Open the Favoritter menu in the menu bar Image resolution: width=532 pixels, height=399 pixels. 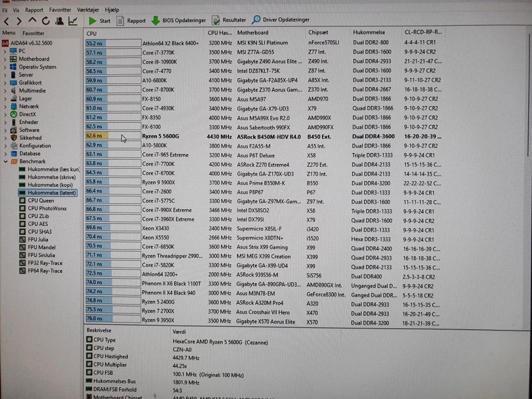[x=60, y=10]
